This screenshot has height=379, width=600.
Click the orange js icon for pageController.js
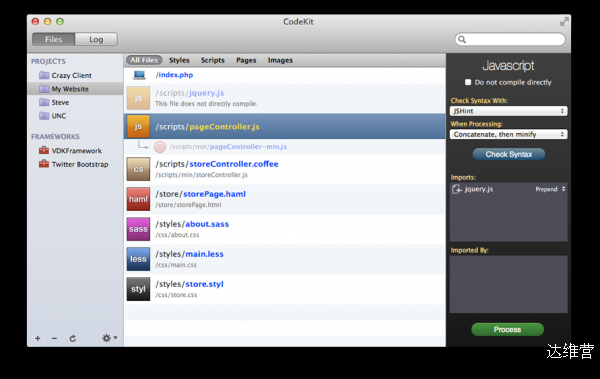tap(138, 126)
